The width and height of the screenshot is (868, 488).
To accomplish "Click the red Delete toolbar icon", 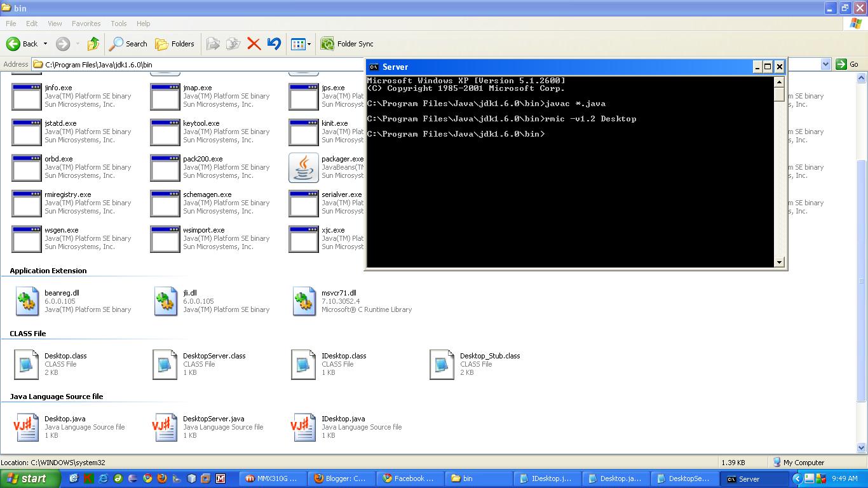I will (x=253, y=44).
